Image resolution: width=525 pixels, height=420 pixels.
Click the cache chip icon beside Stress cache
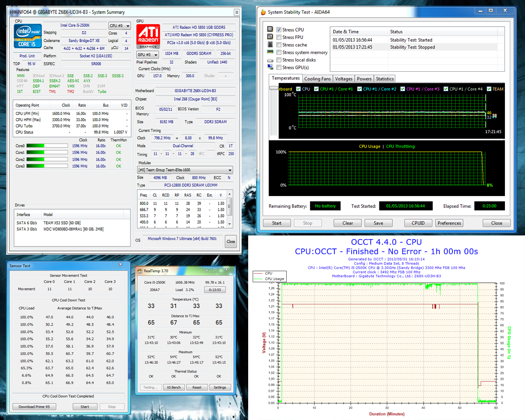(270, 44)
